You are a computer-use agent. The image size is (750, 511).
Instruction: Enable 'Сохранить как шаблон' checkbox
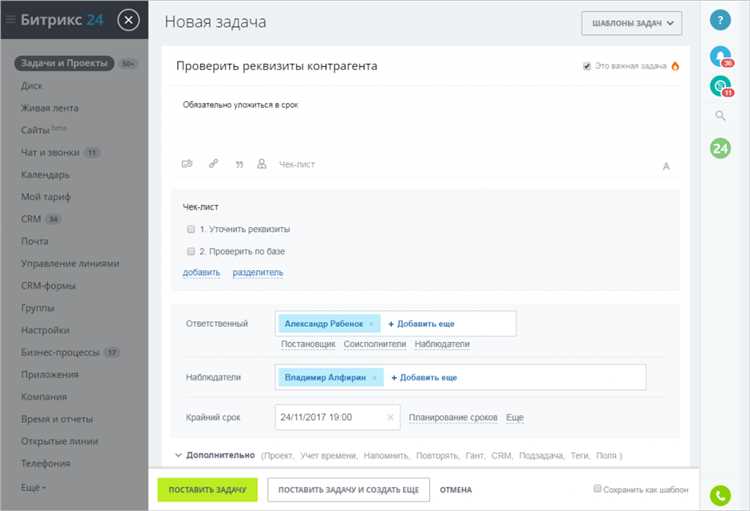(x=597, y=489)
